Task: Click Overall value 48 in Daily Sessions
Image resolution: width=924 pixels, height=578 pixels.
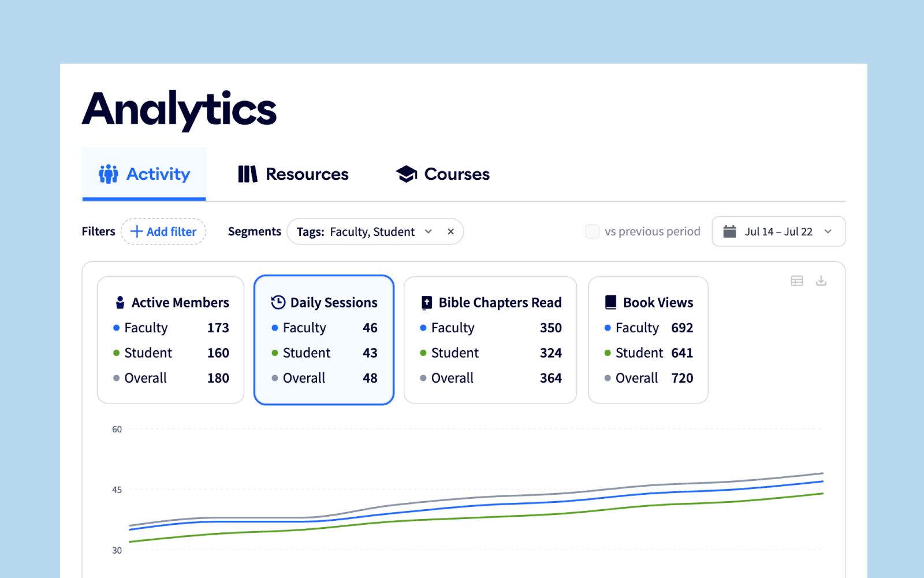Action: (370, 378)
